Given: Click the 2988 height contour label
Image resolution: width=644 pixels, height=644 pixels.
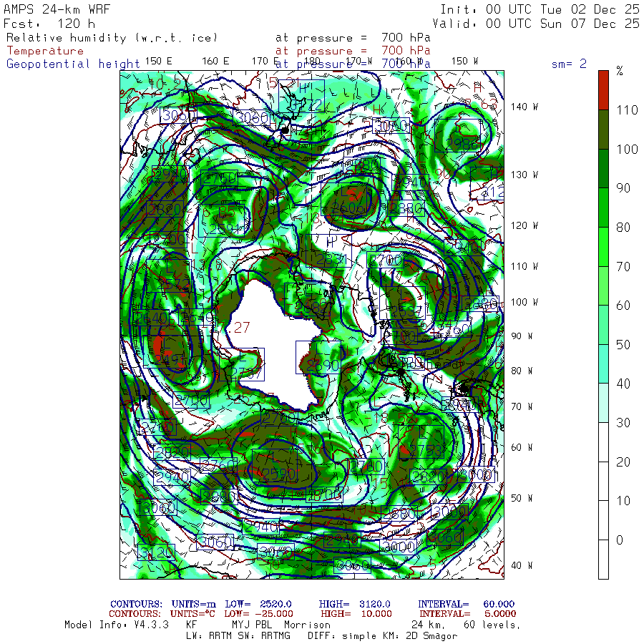Looking at the screenshot, I should coord(462,143).
